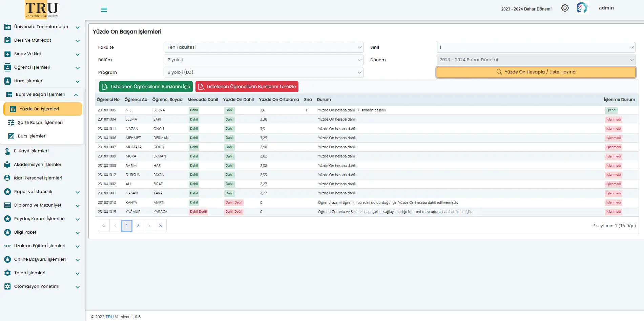
Task: Click Yüzde On Hesapla / Liste Hazırla button
Action: coord(536,72)
